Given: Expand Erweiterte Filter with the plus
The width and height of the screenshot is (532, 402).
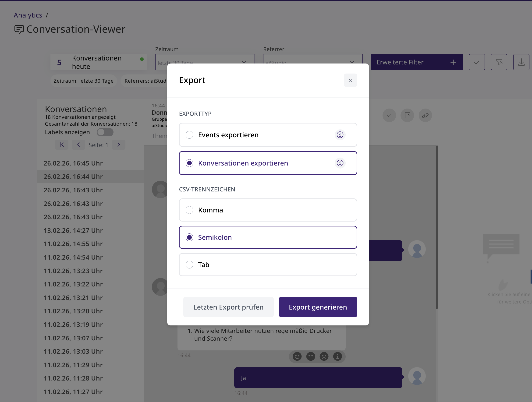Looking at the screenshot, I should point(453,62).
